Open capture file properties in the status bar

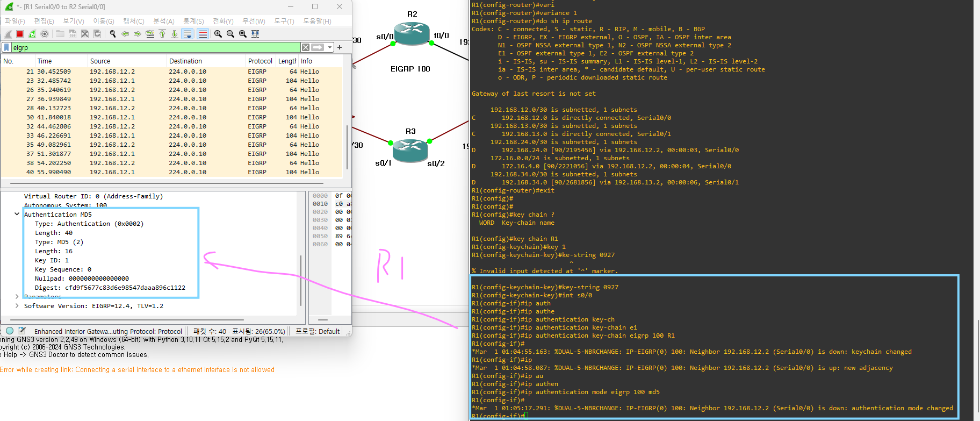22,331
